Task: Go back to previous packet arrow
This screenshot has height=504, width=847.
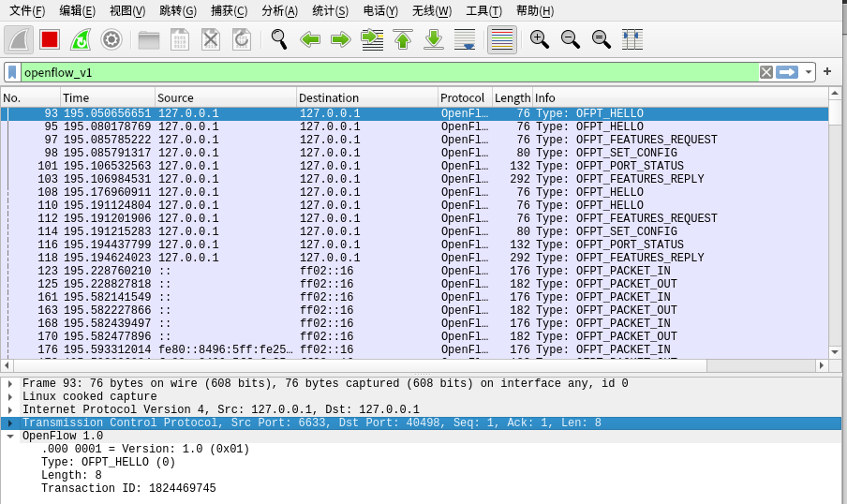Action: click(310, 39)
